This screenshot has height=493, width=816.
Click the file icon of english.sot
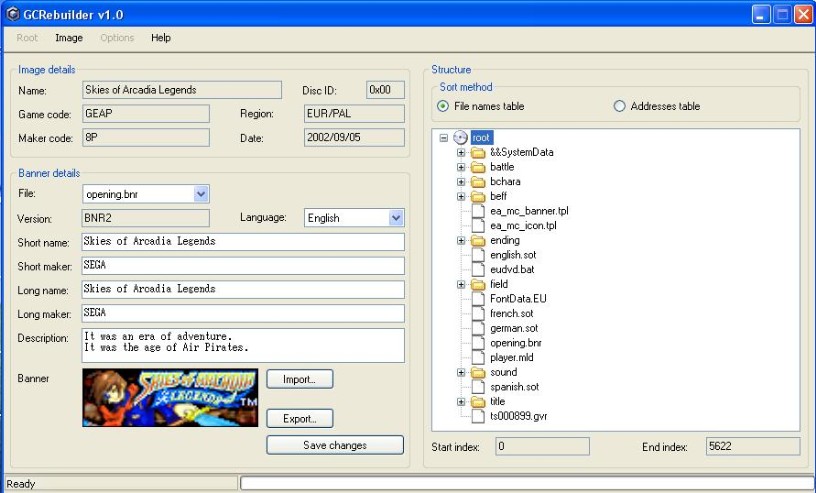(x=478, y=255)
